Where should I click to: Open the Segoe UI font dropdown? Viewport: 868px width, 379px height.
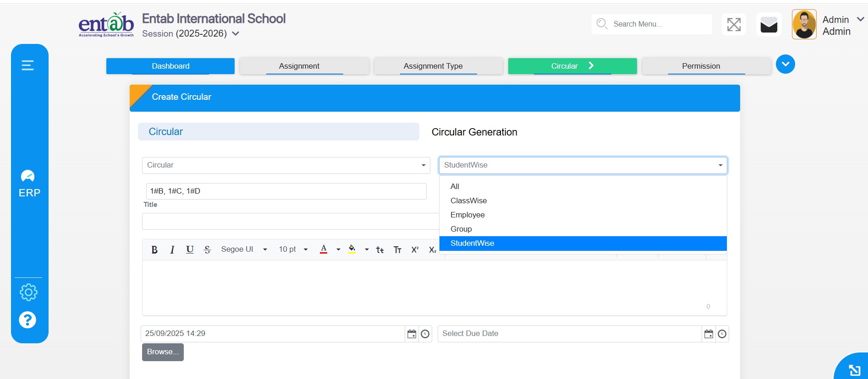244,249
